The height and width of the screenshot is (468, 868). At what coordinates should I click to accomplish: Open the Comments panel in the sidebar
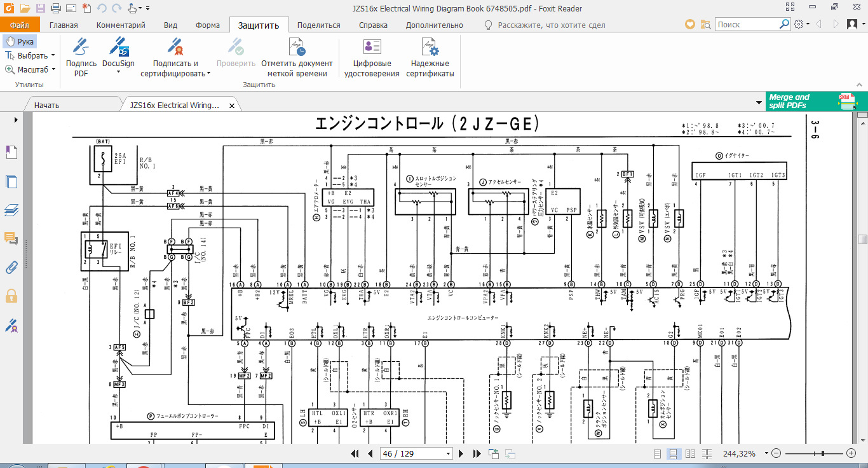click(11, 238)
